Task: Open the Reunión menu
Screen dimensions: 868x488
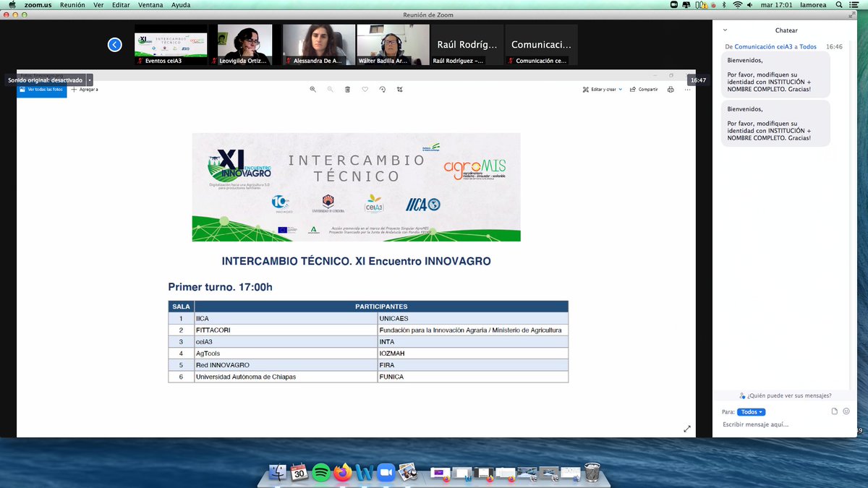Action: tap(72, 5)
